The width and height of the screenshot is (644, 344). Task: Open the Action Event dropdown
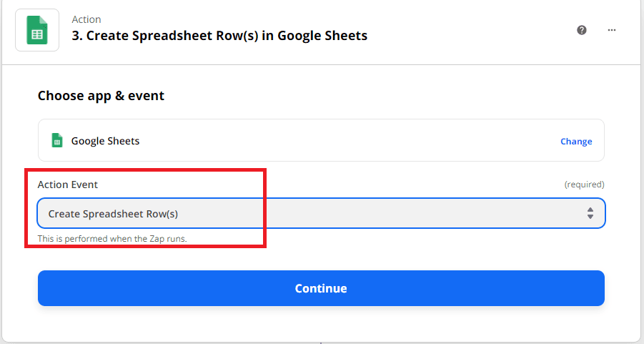321,213
